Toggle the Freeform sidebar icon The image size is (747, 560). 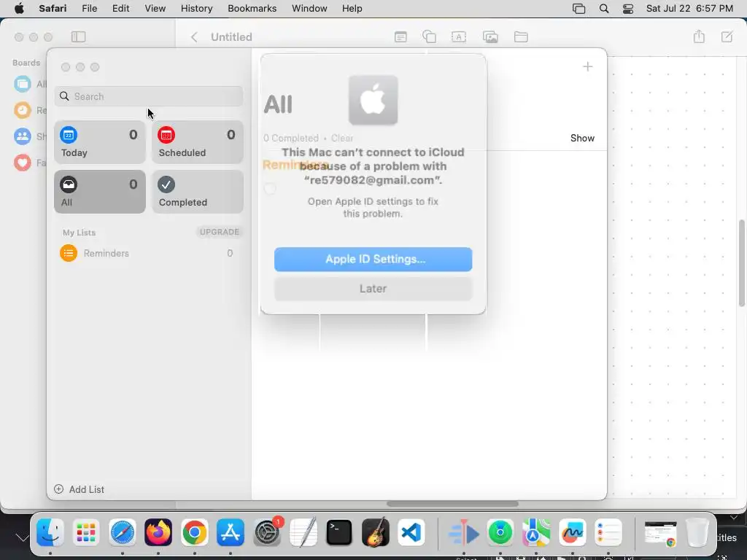point(78,36)
